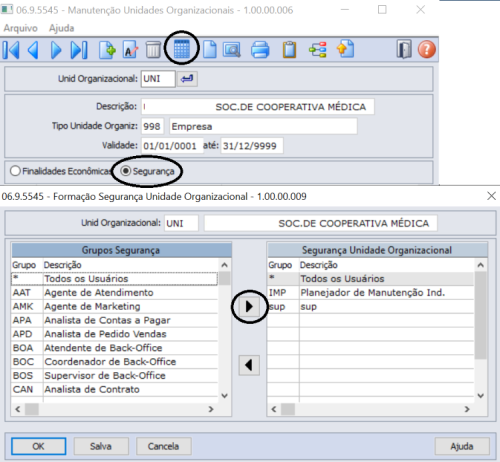The width and height of the screenshot is (500, 462).
Task: Click the blank document icon
Action: click(x=210, y=50)
